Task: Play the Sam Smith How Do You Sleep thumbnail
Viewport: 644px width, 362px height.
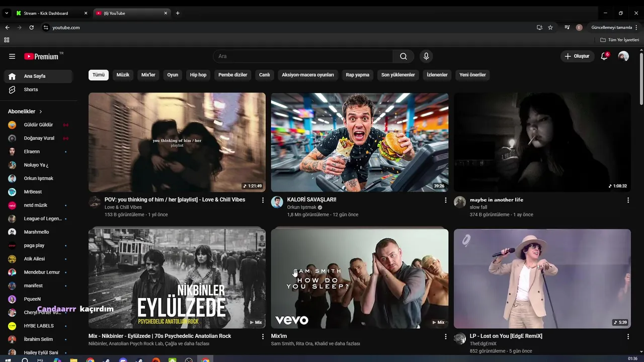Action: click(360, 279)
